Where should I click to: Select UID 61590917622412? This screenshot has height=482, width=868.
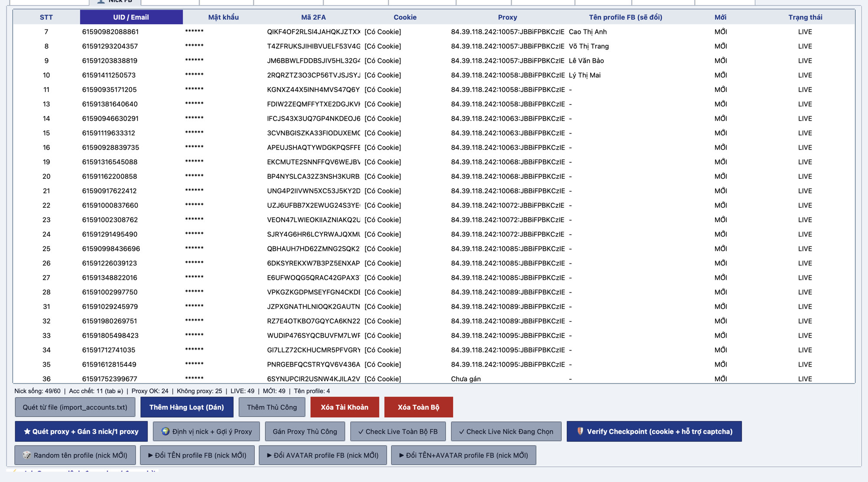tap(109, 191)
